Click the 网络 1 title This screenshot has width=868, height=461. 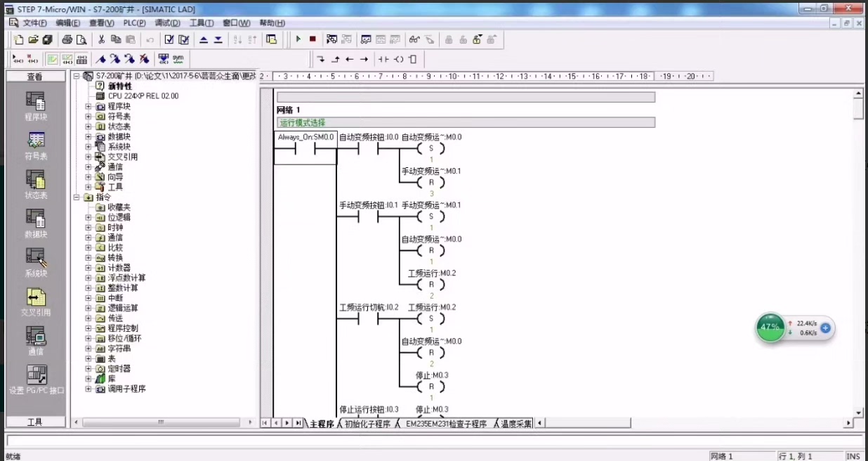(x=288, y=110)
